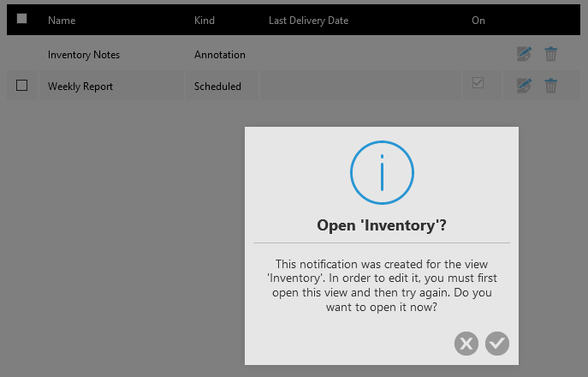Select the Weekly Report row name
The height and width of the screenshot is (377, 588).
(x=80, y=87)
